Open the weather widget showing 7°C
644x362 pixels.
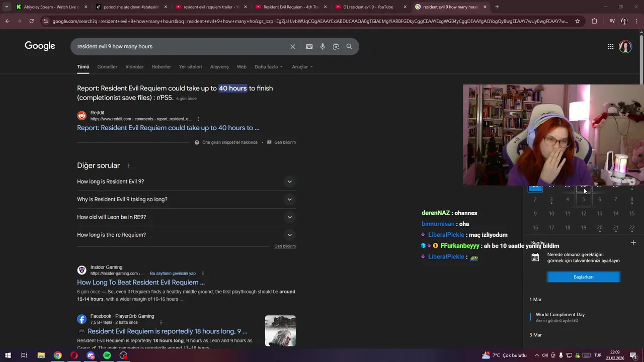504,355
